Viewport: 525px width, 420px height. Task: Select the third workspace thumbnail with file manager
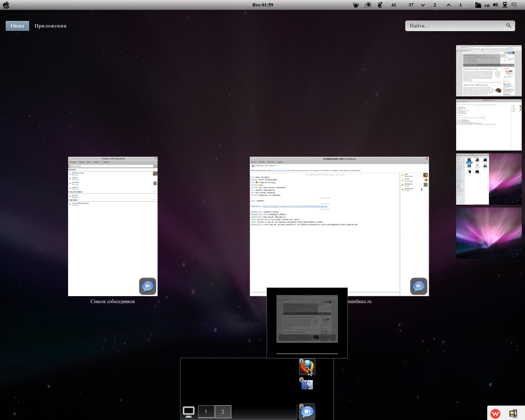point(489,179)
